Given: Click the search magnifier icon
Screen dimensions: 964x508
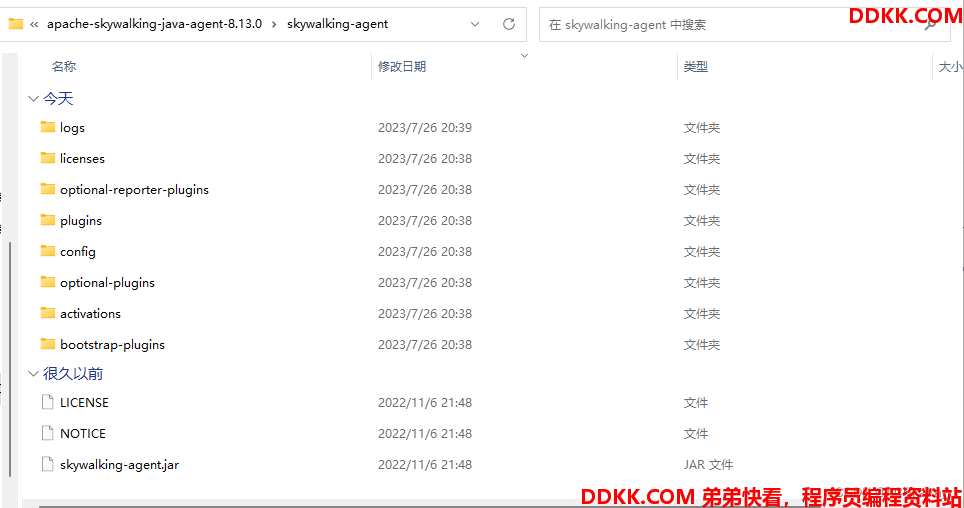Looking at the screenshot, I should pyautogui.click(x=931, y=25).
